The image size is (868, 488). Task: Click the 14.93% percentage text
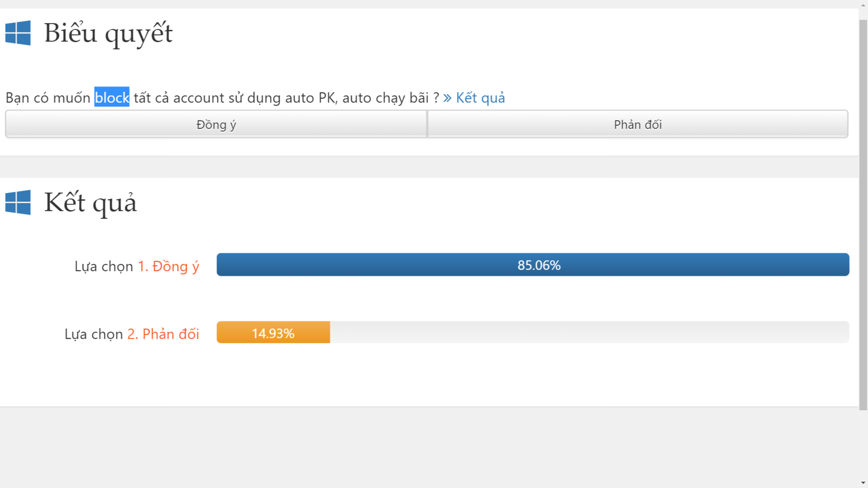coord(273,333)
